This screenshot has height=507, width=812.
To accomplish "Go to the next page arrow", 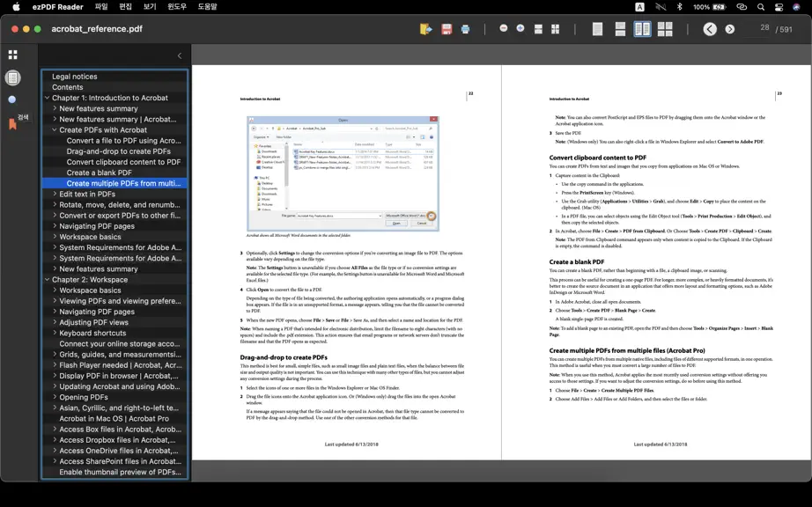I will 730,29.
